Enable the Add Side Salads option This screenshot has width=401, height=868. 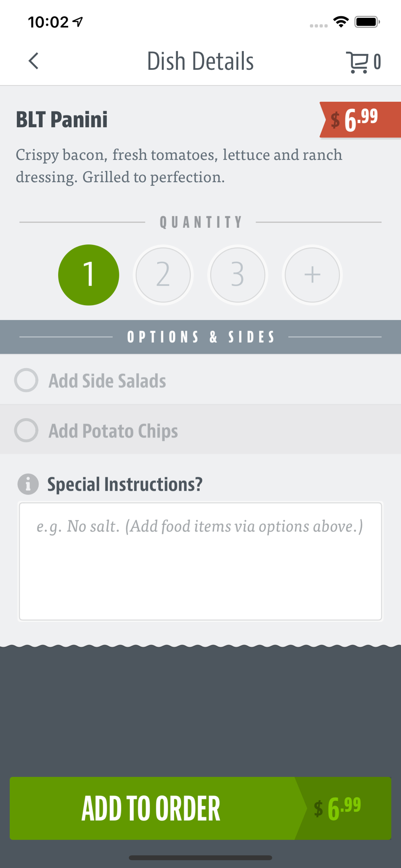click(26, 380)
